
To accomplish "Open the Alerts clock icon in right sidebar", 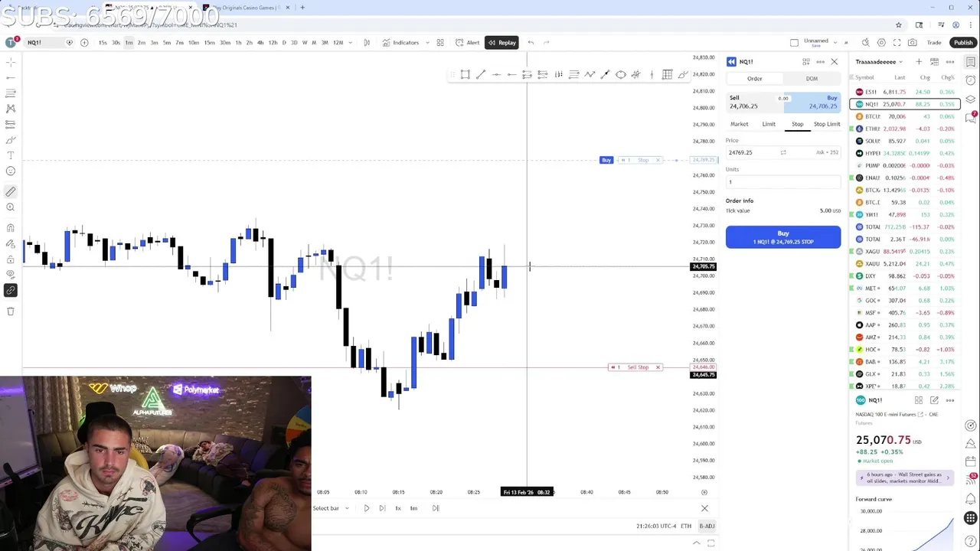I will 971,81.
